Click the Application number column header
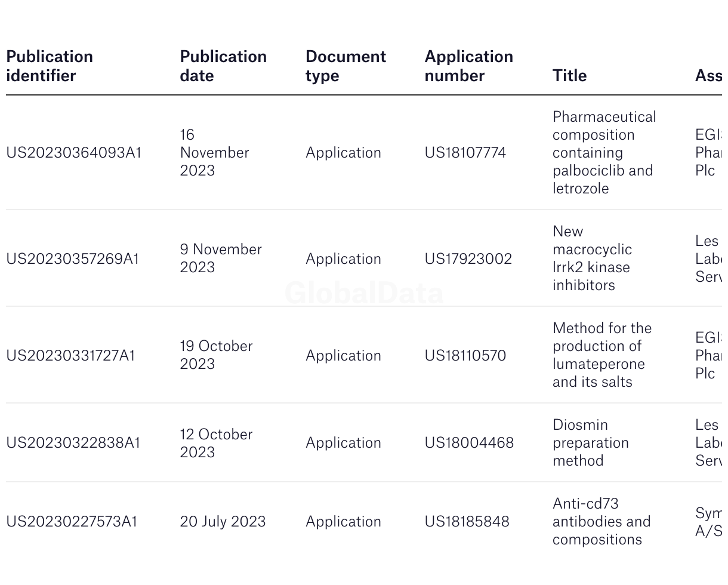728x585 pixels. pyautogui.click(x=468, y=66)
